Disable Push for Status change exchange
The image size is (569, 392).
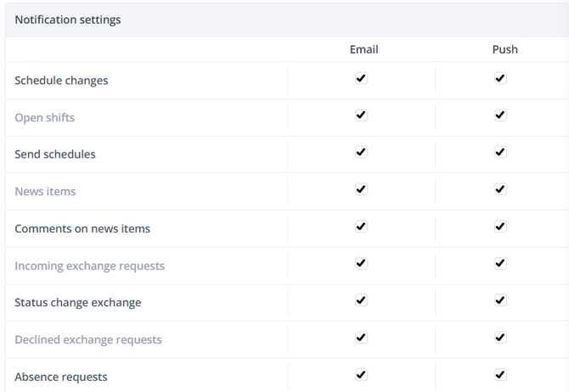tap(500, 300)
